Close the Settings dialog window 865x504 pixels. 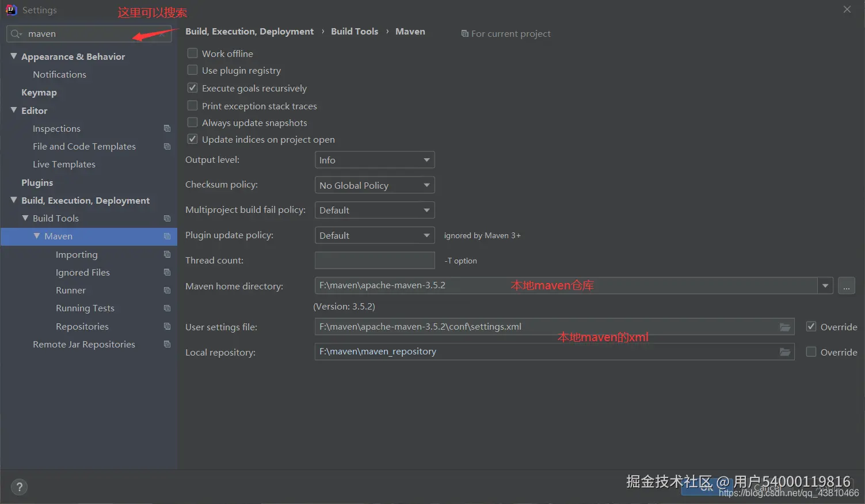coord(847,9)
